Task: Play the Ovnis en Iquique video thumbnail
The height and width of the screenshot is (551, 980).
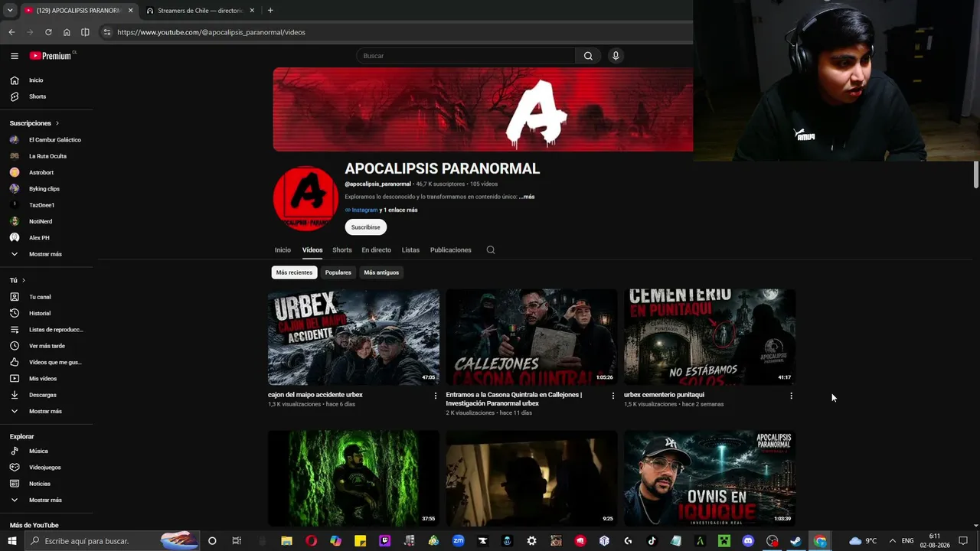Action: pyautogui.click(x=710, y=478)
